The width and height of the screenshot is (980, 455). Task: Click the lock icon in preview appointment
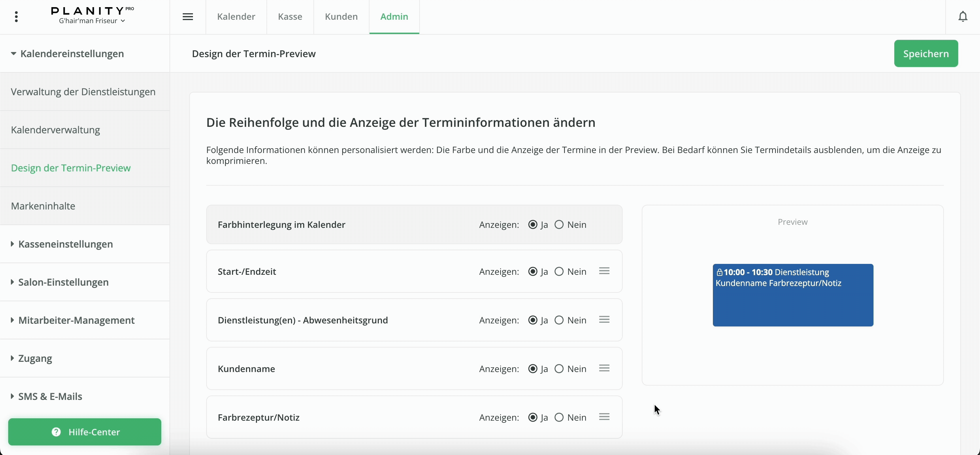pos(719,272)
